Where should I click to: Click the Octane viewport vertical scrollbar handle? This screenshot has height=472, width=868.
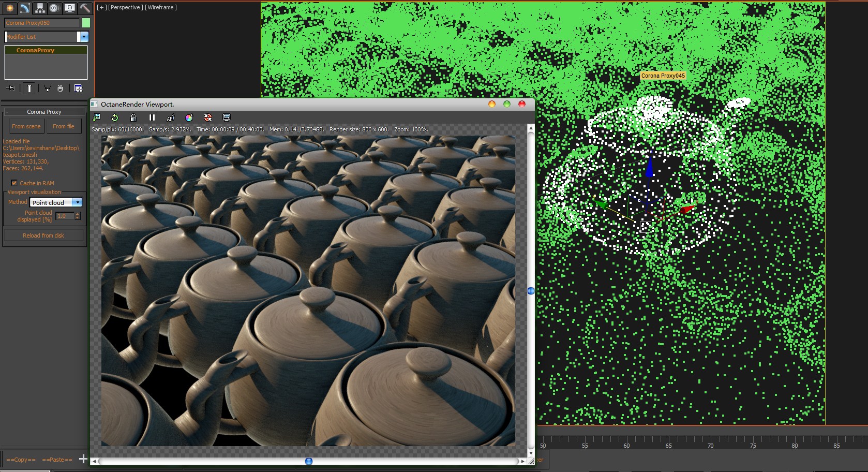531,291
